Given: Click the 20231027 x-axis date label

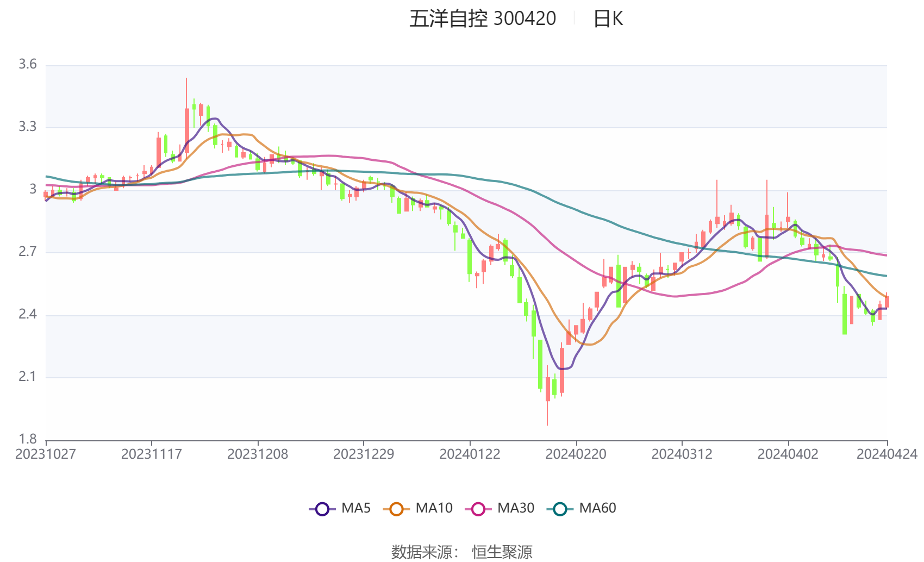Looking at the screenshot, I should [x=46, y=454].
